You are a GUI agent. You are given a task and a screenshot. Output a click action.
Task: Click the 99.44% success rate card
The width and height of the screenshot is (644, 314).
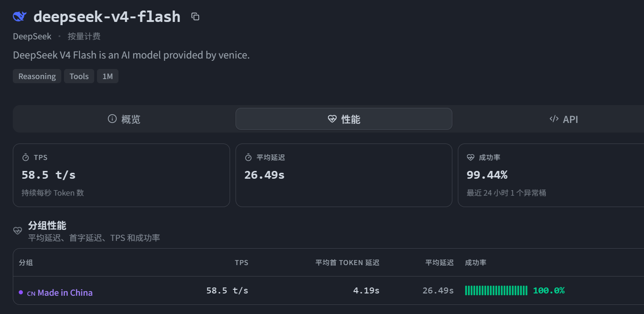pyautogui.click(x=551, y=176)
